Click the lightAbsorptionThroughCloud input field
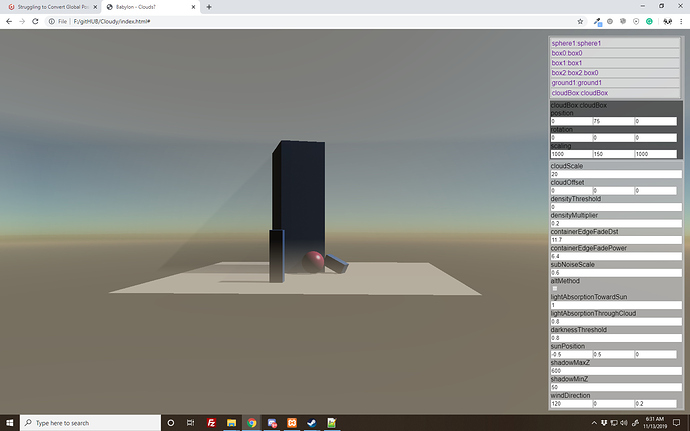This screenshot has width=690, height=431. pos(616,322)
